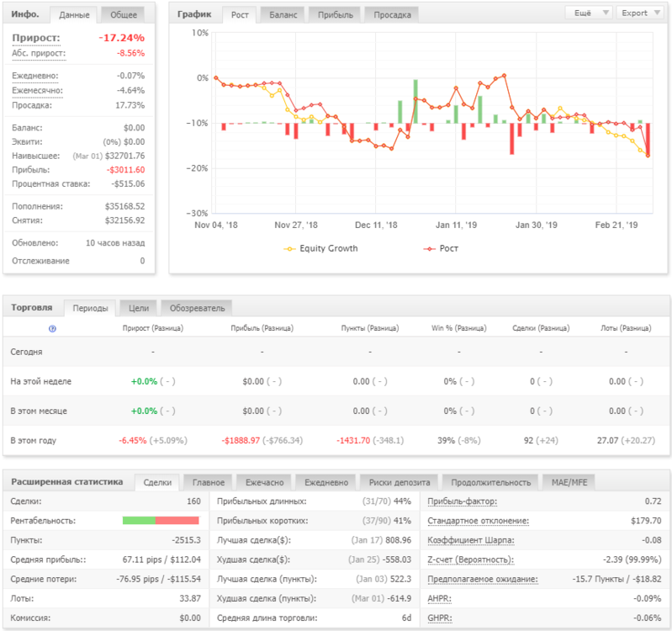Click the Прирост (Разница) column header

pos(152,328)
